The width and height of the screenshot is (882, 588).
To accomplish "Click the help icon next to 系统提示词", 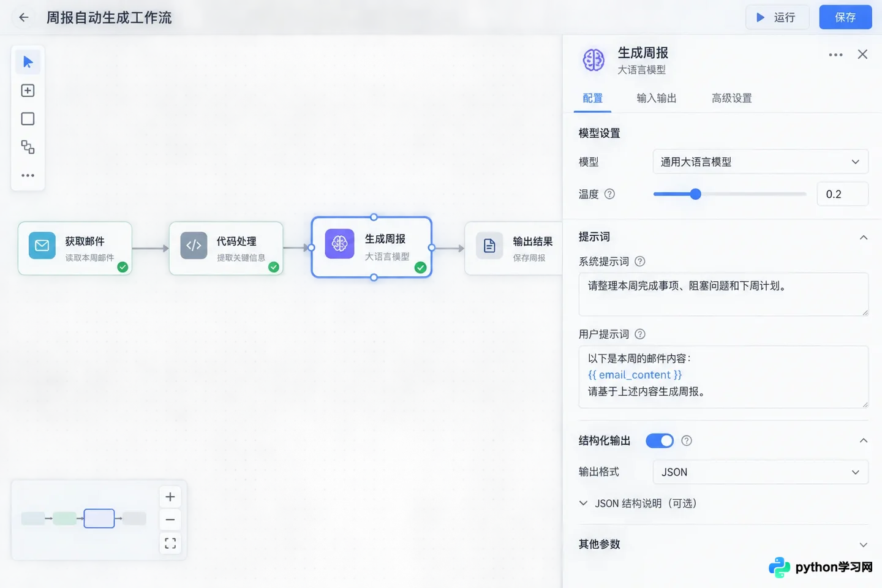I will tap(640, 262).
